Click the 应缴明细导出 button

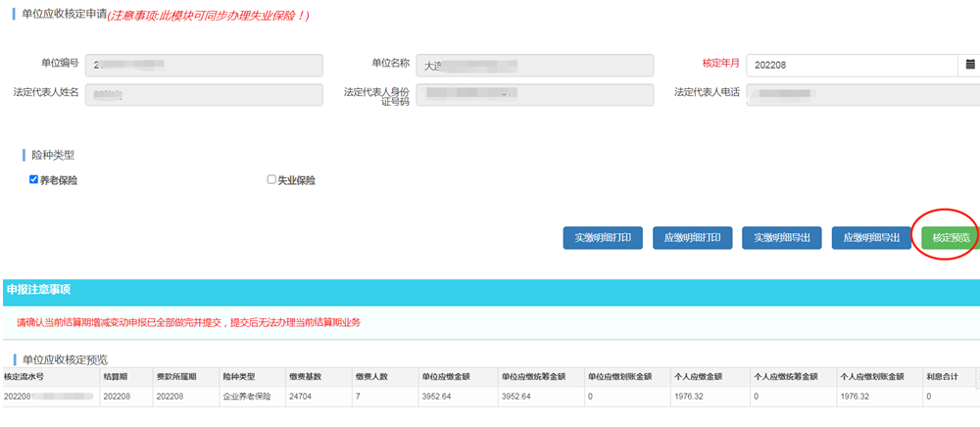point(871,237)
